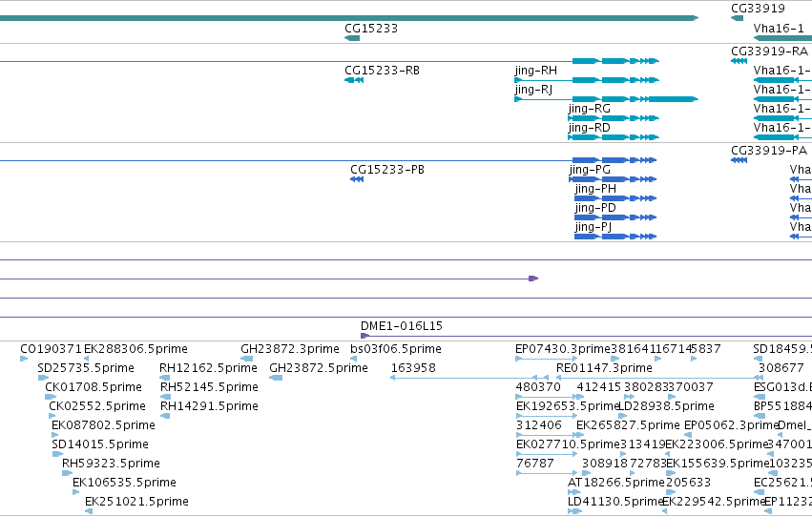Screen dimensions: 812x516
Task: Click the jing-PD protein label
Action: (595, 208)
